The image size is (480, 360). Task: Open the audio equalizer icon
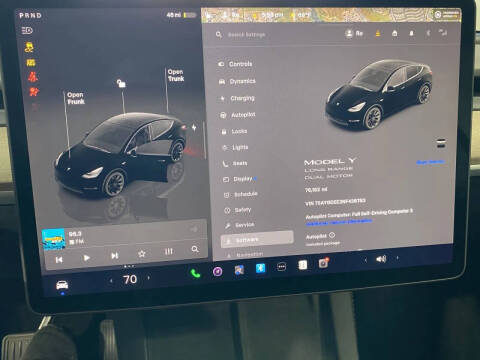tap(169, 252)
